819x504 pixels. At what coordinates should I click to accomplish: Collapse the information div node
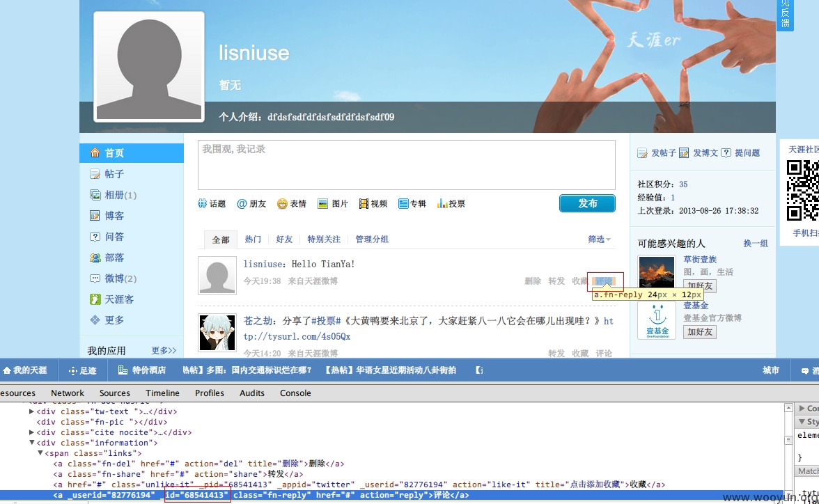click(x=32, y=443)
